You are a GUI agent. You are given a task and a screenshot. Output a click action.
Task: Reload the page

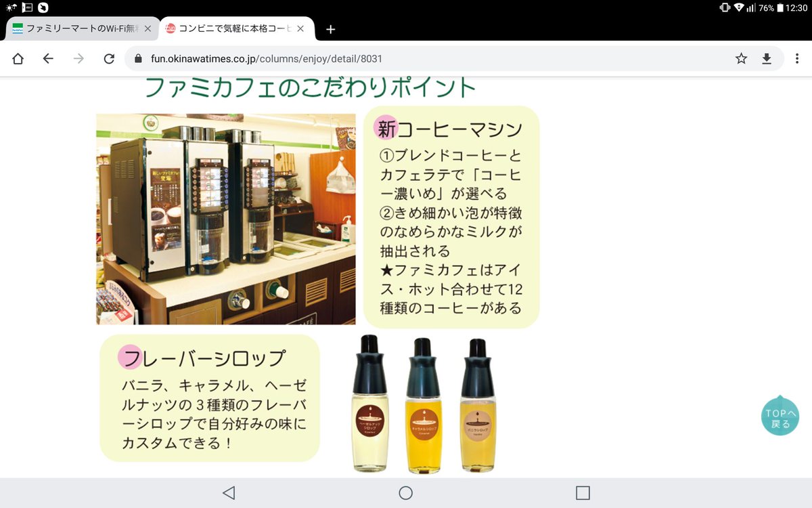[x=109, y=59]
